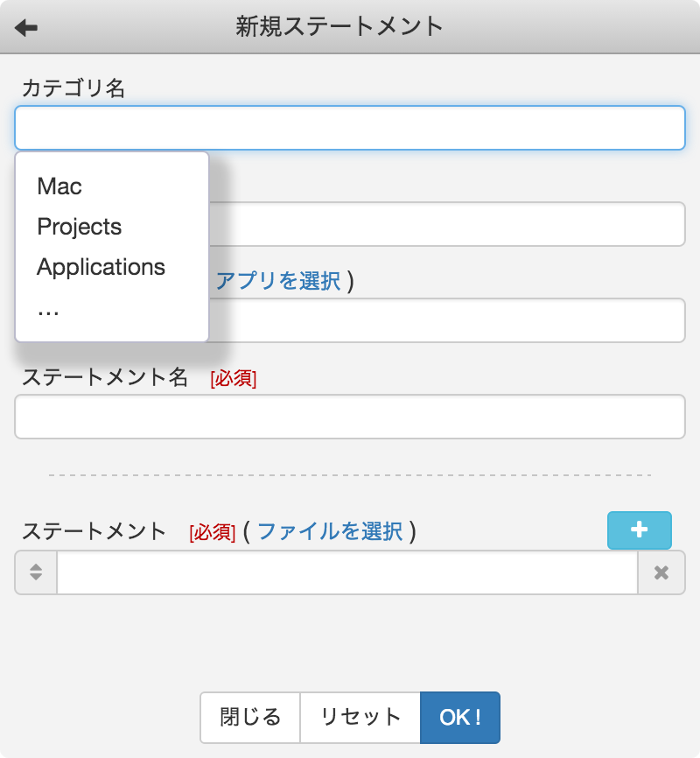Open the ファイルを選択 link
Screen dimensions: 700x758
(x=330, y=531)
